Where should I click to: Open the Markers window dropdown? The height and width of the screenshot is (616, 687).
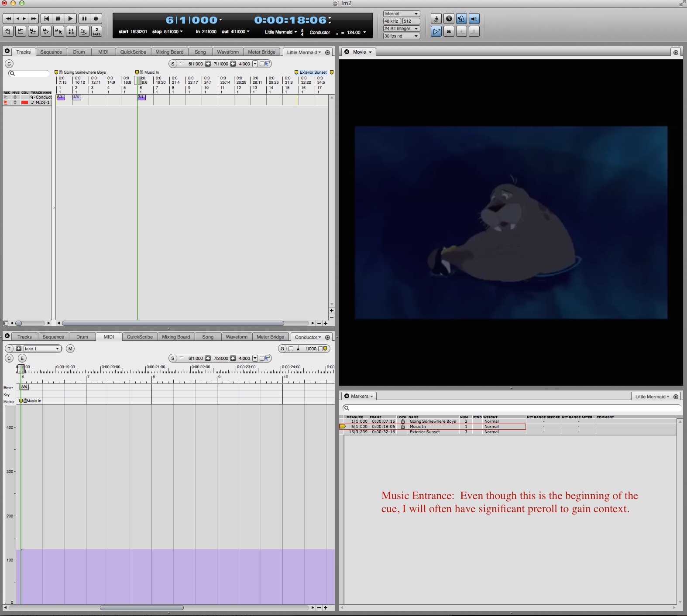[362, 396]
